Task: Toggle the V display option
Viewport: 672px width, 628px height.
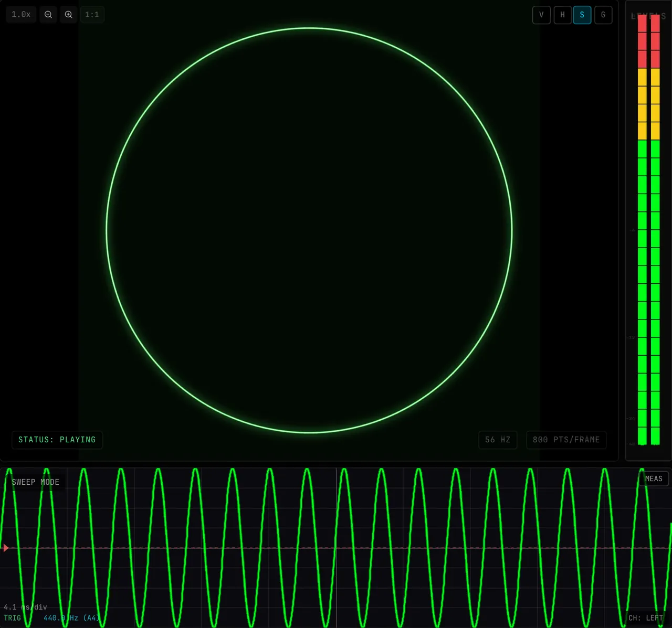Action: (542, 15)
